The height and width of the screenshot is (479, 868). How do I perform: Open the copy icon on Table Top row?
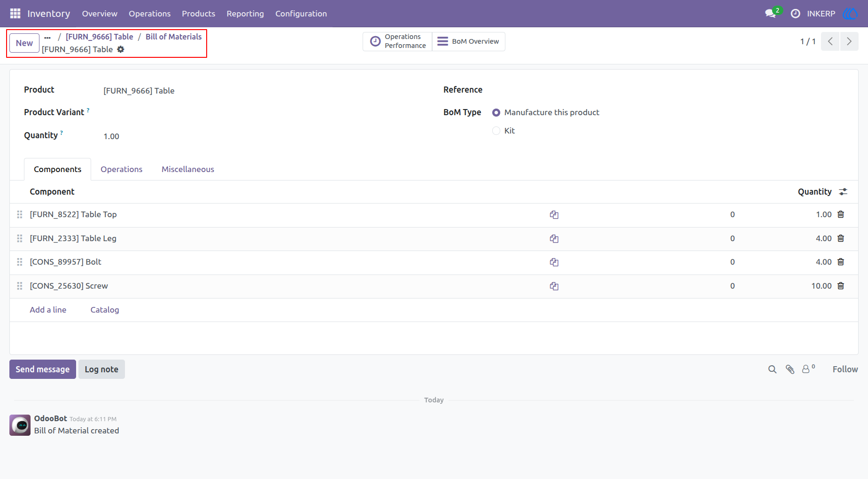(554, 215)
